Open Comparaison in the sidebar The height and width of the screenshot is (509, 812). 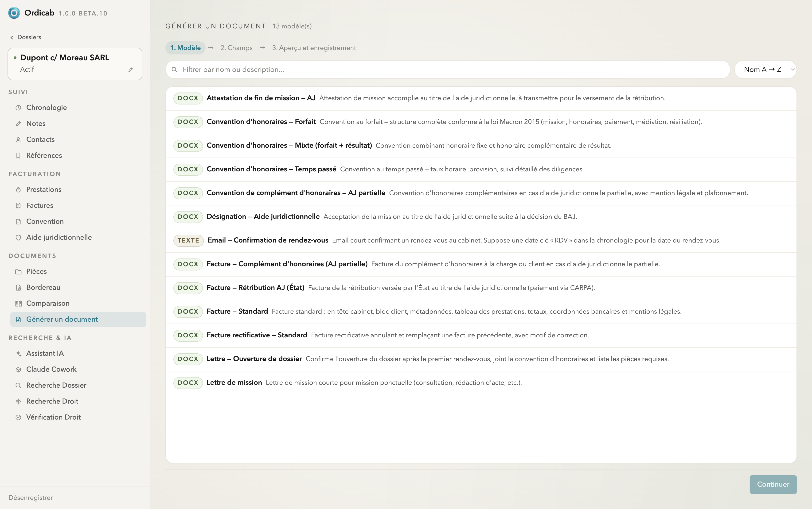[x=78, y=304]
